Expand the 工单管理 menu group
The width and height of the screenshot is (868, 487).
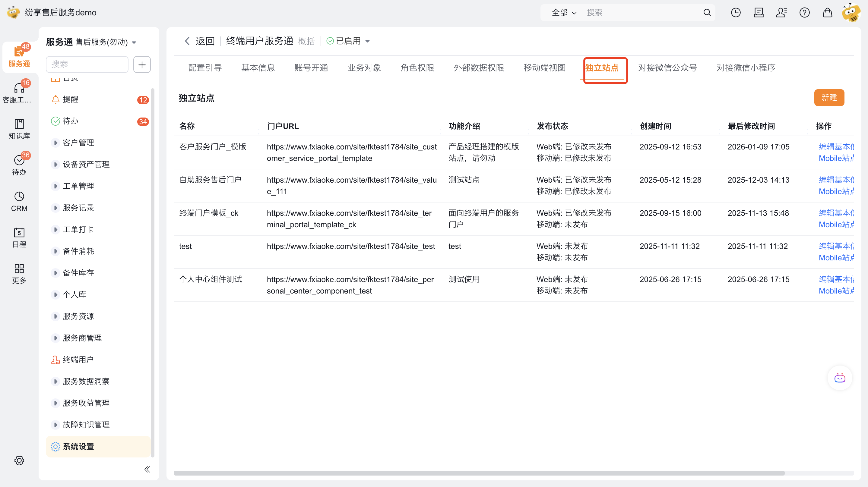(x=55, y=186)
